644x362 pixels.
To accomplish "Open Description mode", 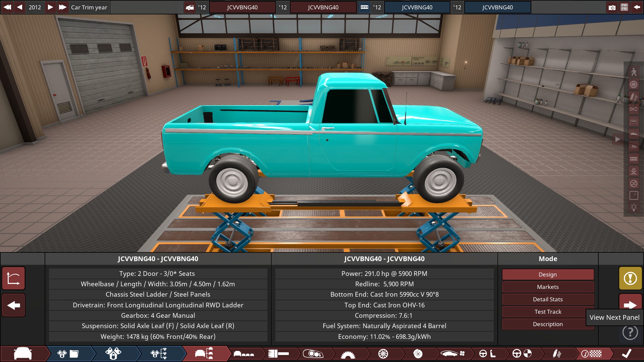I will click(548, 324).
